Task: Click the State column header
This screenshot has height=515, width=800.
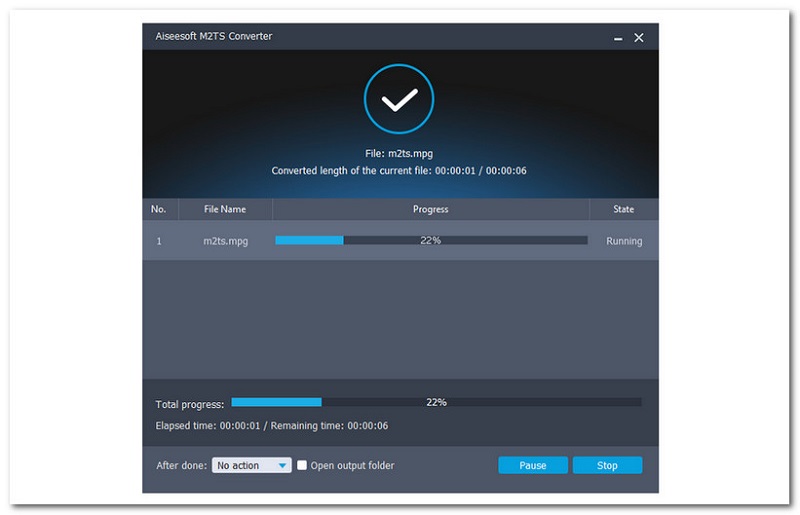Action: (623, 209)
